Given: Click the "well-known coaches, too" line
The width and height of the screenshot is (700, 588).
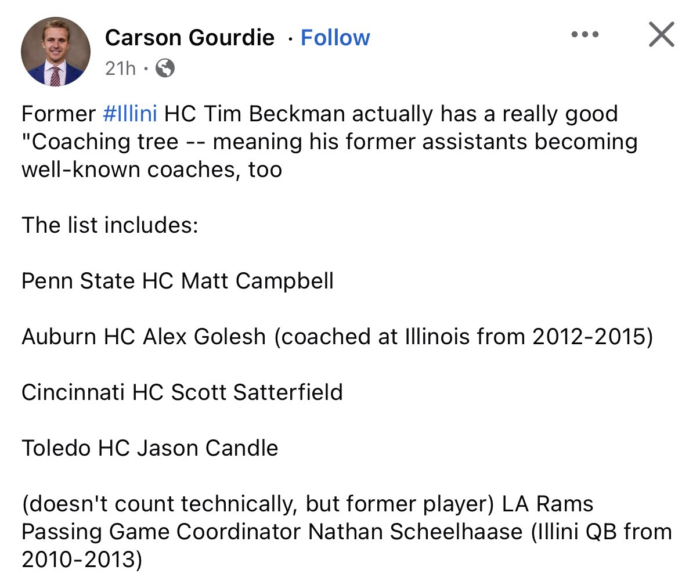Looking at the screenshot, I should (x=151, y=169).
